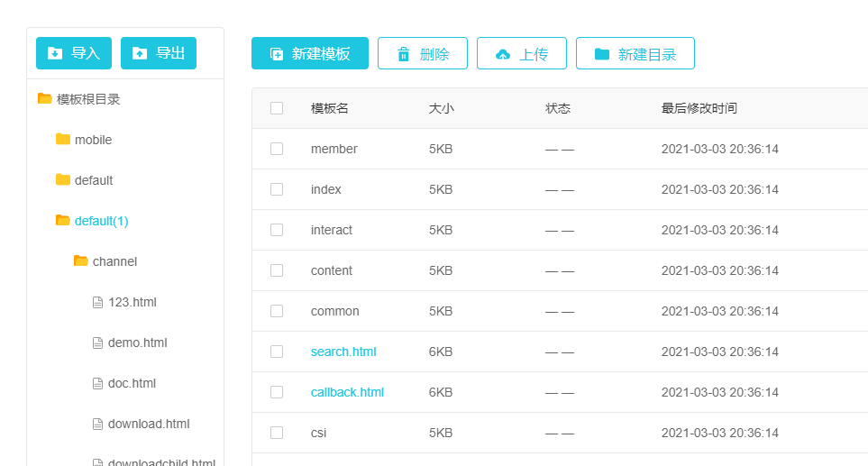Collapse the channel folder in the tree
868x466 pixels.
pos(80,261)
